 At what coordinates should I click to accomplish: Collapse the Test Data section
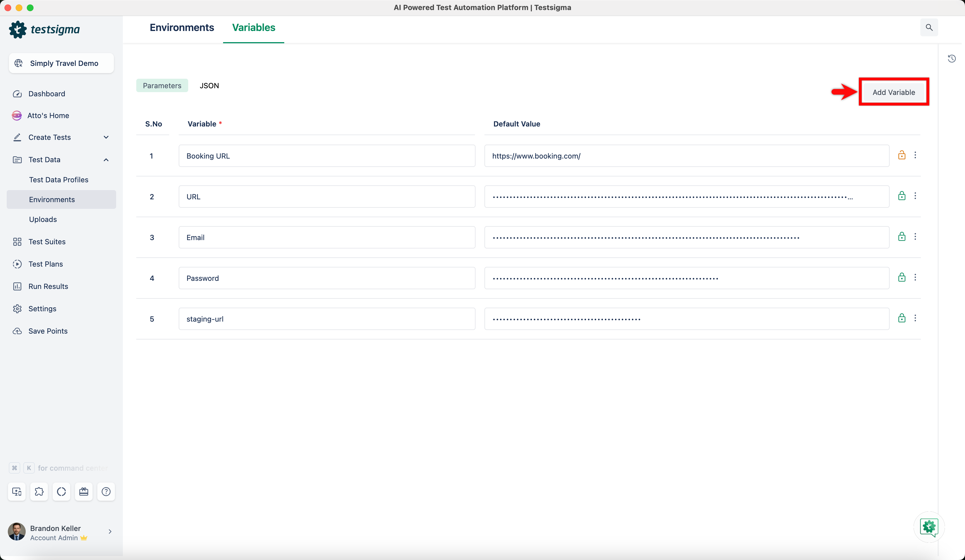click(x=106, y=160)
